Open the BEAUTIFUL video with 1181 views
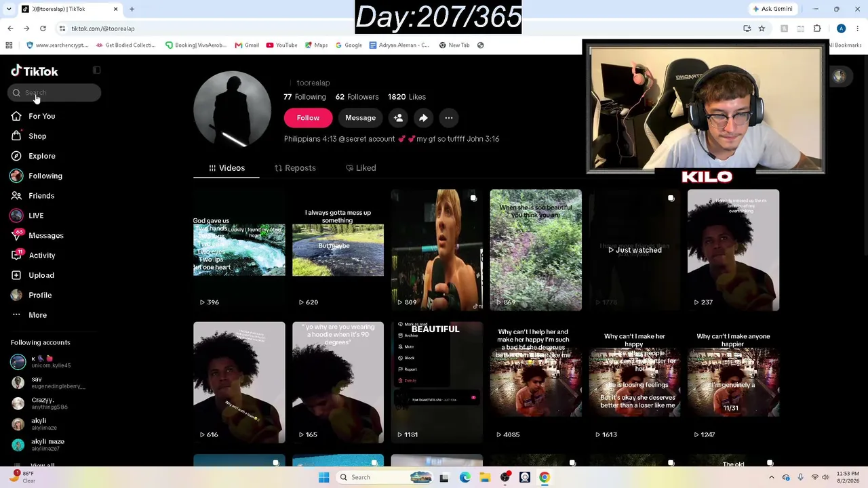The width and height of the screenshot is (868, 488). [x=437, y=383]
